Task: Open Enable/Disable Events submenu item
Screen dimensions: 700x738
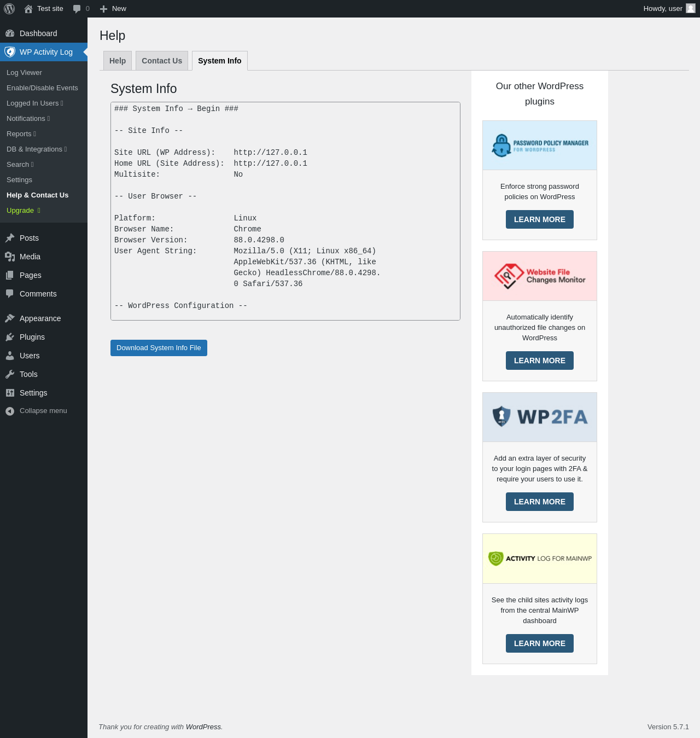Action: (x=42, y=88)
